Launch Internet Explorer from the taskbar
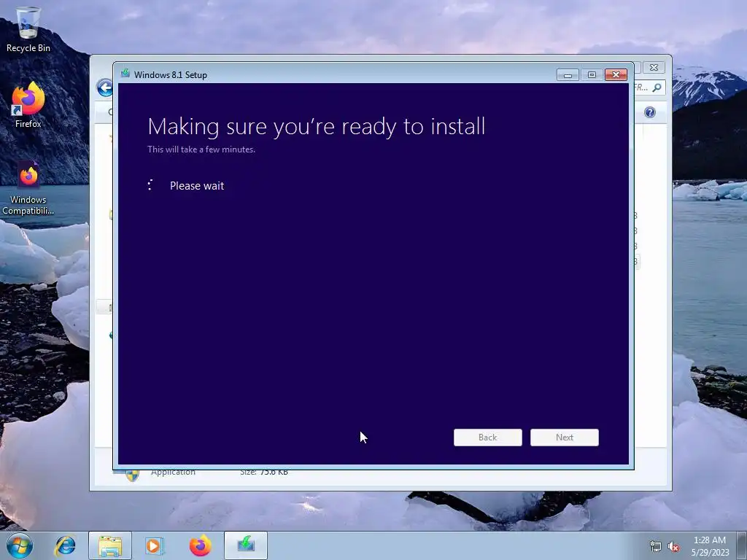 tap(65, 545)
